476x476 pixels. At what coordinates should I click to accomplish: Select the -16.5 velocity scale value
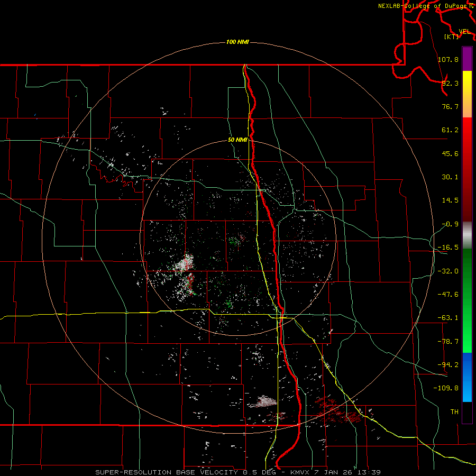(448, 248)
